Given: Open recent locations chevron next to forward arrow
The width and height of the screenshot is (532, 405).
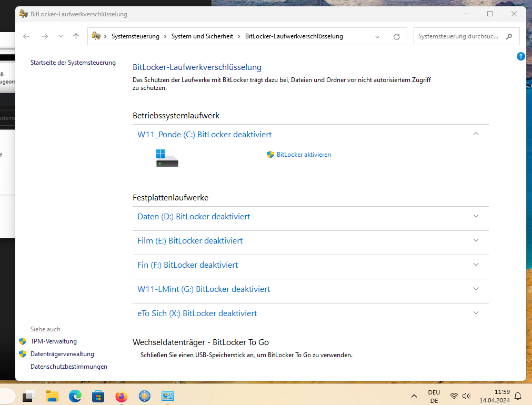Looking at the screenshot, I should click(x=61, y=36).
